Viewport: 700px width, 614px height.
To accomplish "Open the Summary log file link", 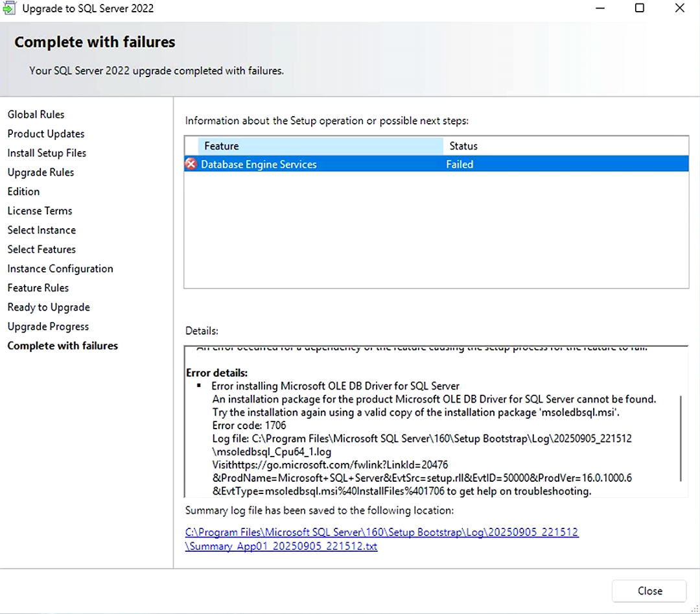I will click(x=381, y=539).
